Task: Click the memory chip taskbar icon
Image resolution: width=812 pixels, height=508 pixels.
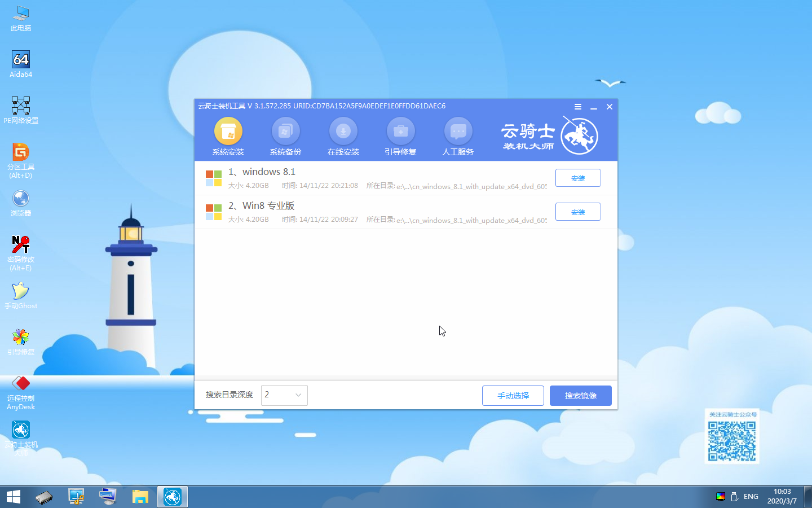Action: coord(44,497)
